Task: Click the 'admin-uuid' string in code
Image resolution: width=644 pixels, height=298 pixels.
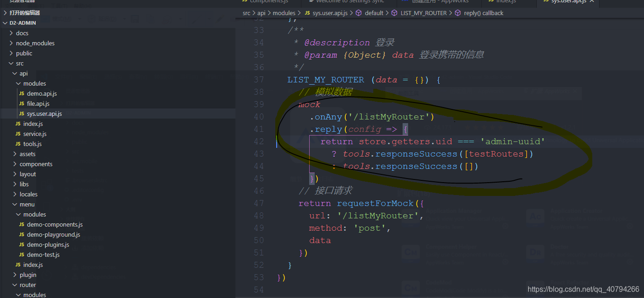Action: [513, 141]
